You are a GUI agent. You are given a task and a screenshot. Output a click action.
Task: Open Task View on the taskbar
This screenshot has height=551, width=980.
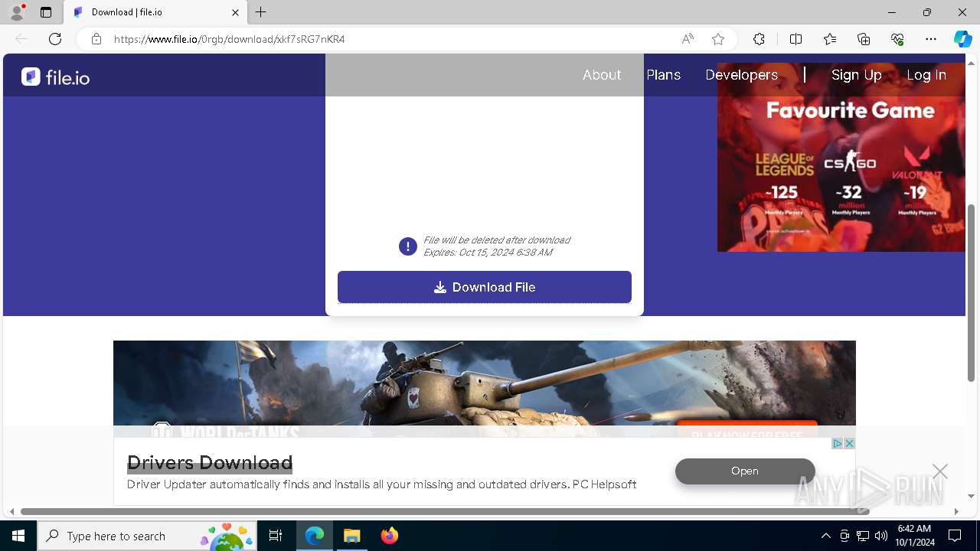pos(276,536)
